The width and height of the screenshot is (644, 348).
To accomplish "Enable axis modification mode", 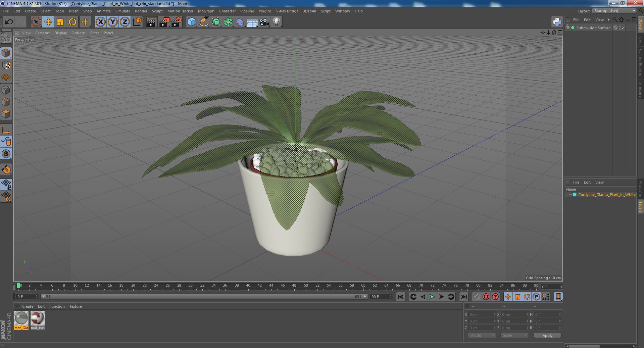I will [6, 130].
